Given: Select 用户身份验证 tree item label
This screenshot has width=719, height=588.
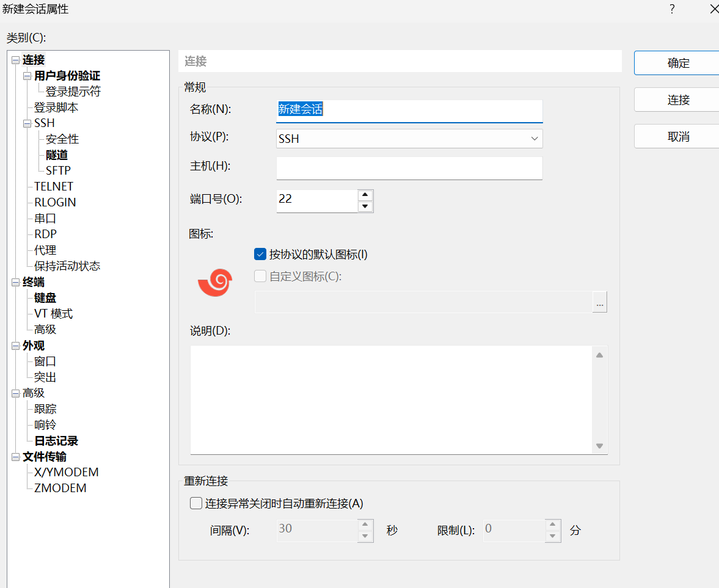Looking at the screenshot, I should [x=67, y=76].
